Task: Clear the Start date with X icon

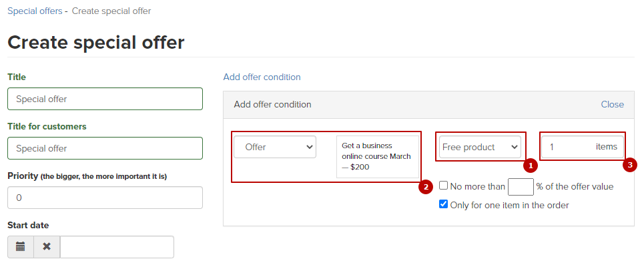Action: point(47,247)
